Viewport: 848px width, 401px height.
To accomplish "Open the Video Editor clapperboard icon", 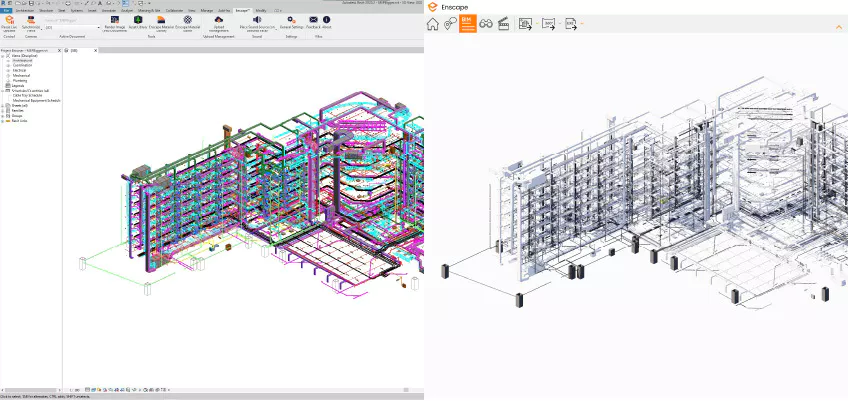I will pyautogui.click(x=504, y=24).
